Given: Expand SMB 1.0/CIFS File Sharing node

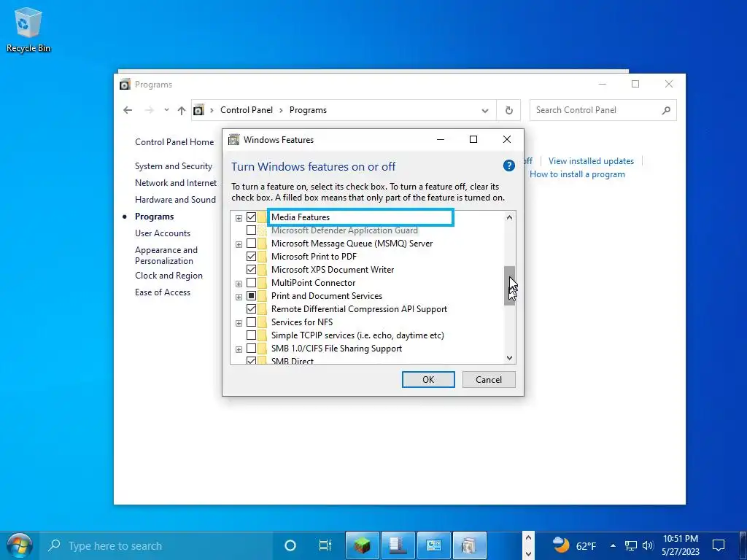Looking at the screenshot, I should coord(239,349).
